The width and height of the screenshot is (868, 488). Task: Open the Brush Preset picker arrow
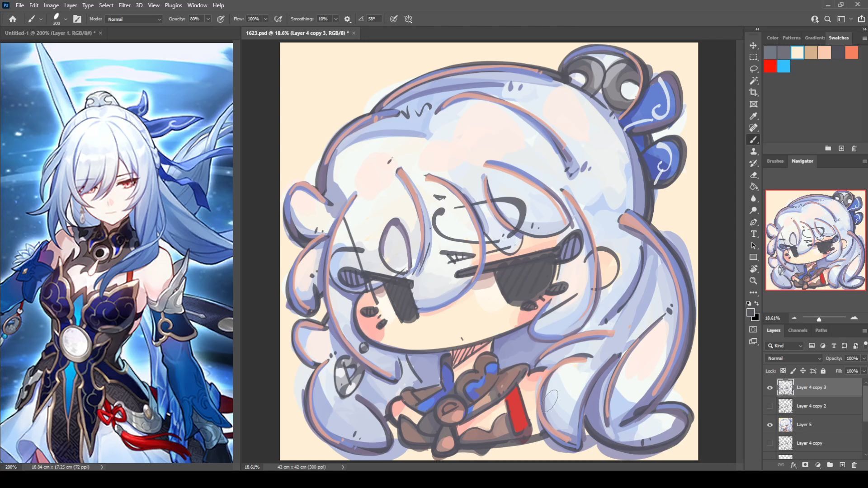66,19
